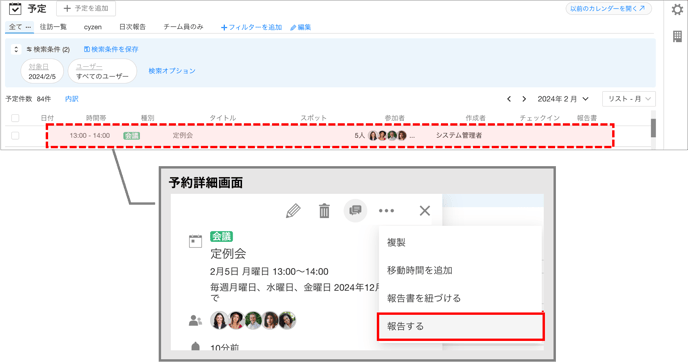Viewport: 688px width, 362px height.
Task: Click the 日付 column header
Action: [x=47, y=118]
